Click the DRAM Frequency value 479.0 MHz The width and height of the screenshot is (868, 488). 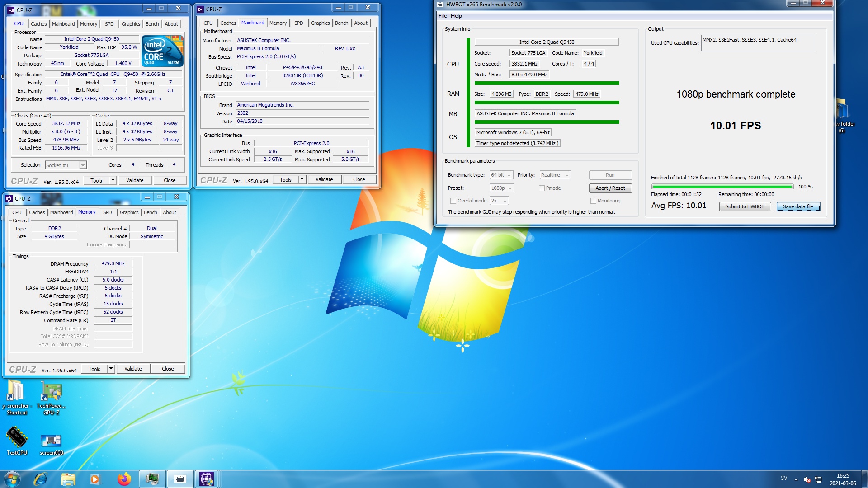coord(113,263)
